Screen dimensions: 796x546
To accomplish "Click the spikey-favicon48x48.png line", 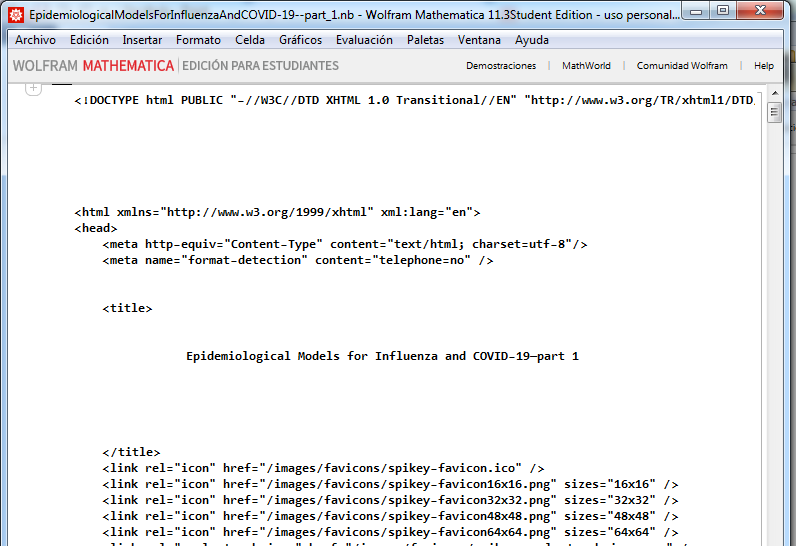I will coord(390,516).
